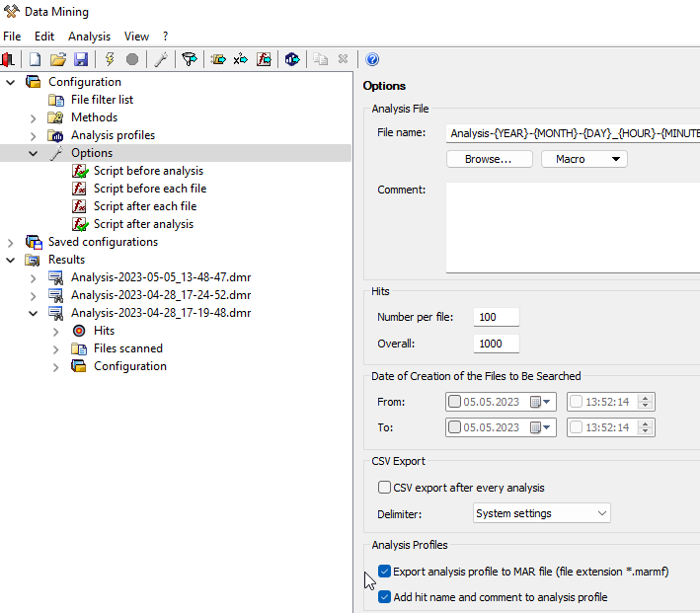This screenshot has height=613, width=700.
Task: Click the fx script toolbar icon
Action: pyautogui.click(x=264, y=59)
